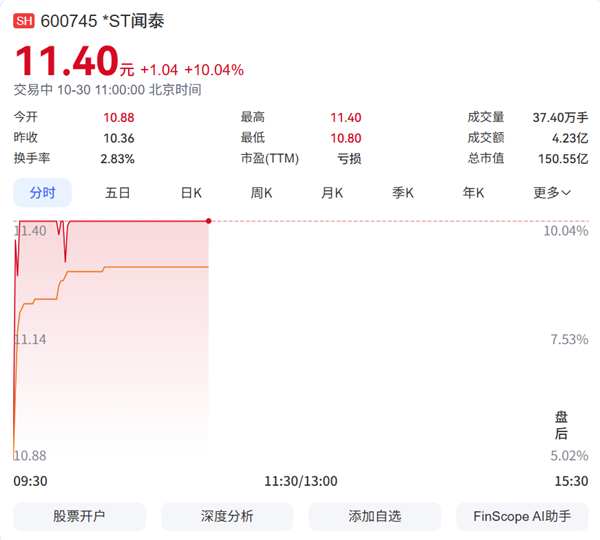The image size is (600, 540).
Task: Select the 季K quarterly chart tab
Action: click(x=403, y=193)
